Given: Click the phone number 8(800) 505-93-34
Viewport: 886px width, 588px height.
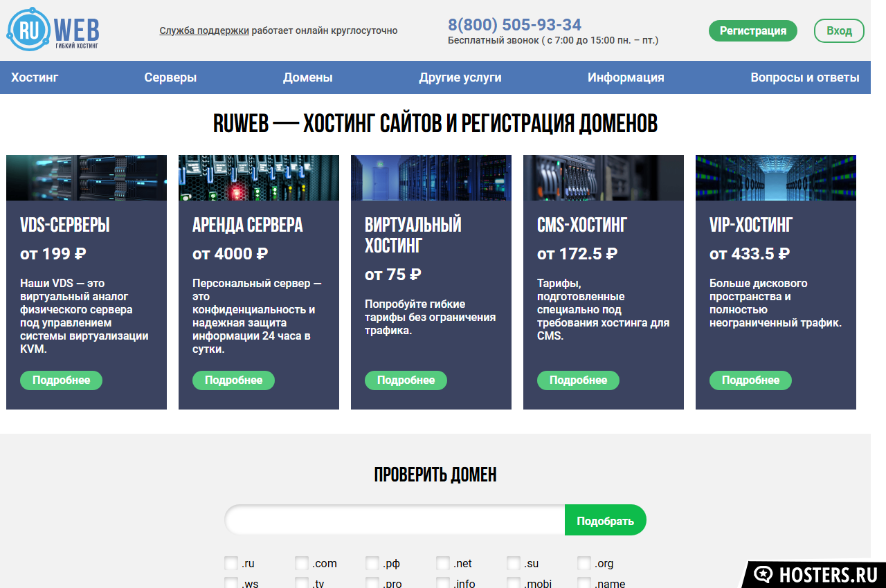Looking at the screenshot, I should (514, 25).
